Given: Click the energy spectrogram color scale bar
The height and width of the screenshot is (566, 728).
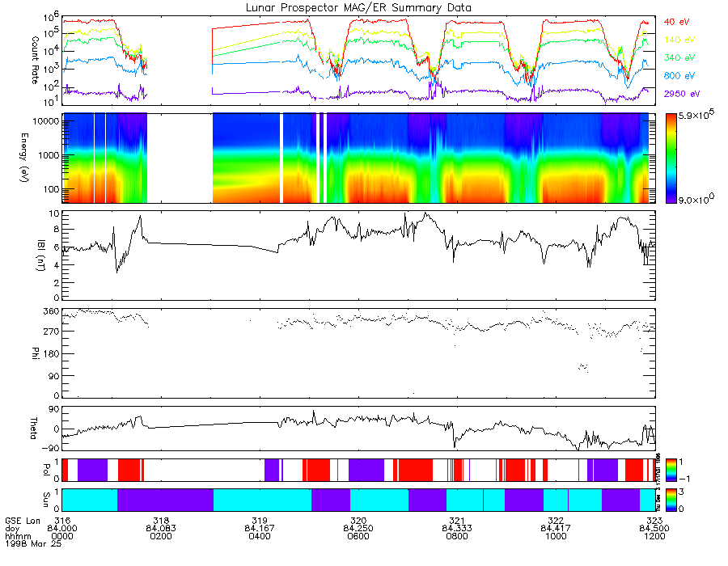Looking at the screenshot, I should pos(671,158).
